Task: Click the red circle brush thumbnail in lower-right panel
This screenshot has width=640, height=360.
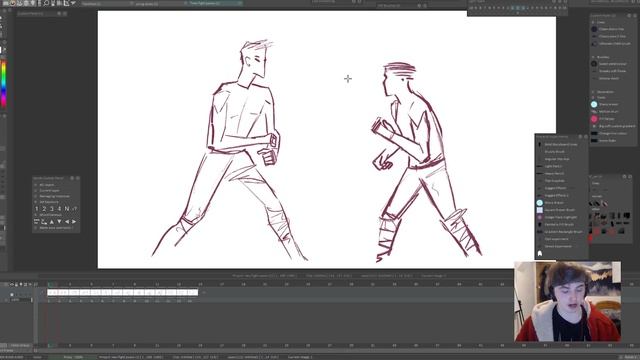Action: point(591,238)
